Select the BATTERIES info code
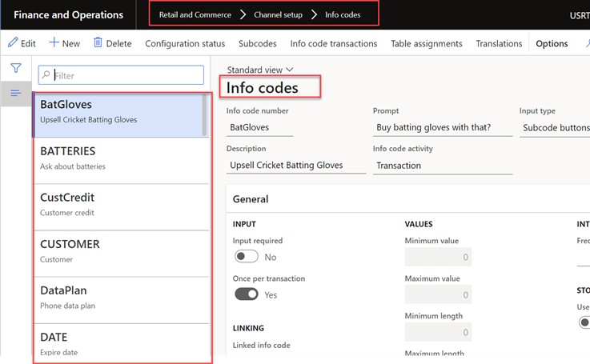This screenshot has width=590, height=364. pyautogui.click(x=121, y=161)
